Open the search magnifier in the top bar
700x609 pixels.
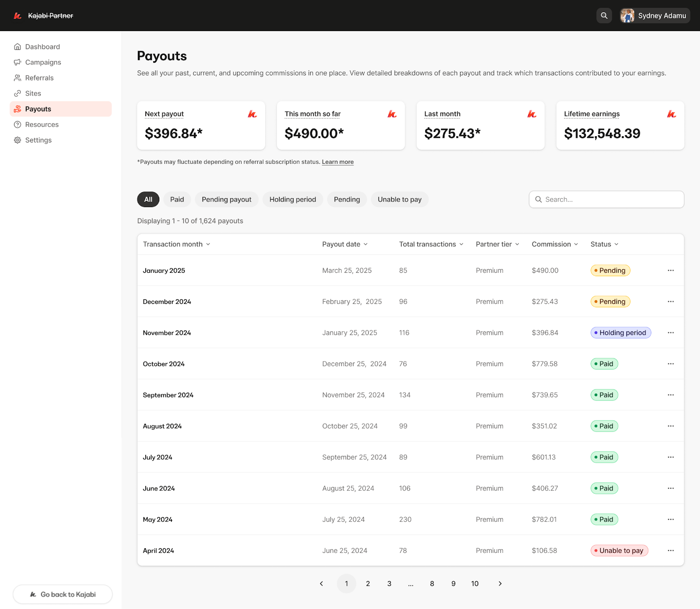click(x=604, y=15)
